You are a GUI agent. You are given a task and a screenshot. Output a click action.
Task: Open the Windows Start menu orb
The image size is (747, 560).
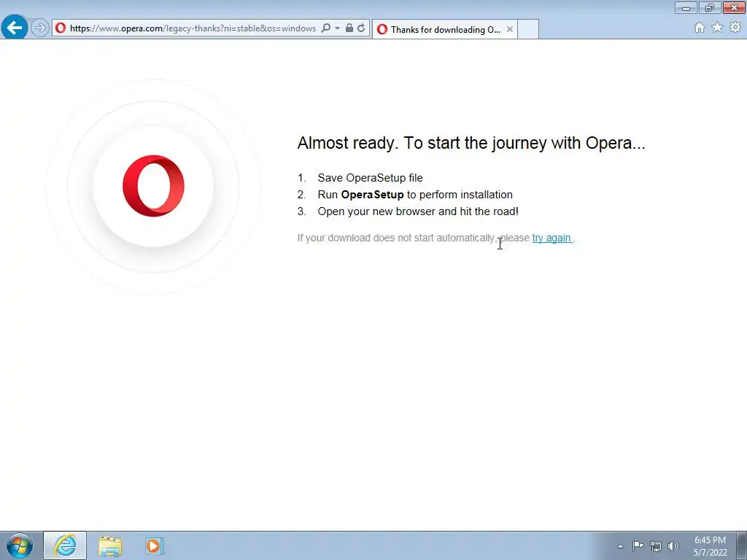coord(20,545)
